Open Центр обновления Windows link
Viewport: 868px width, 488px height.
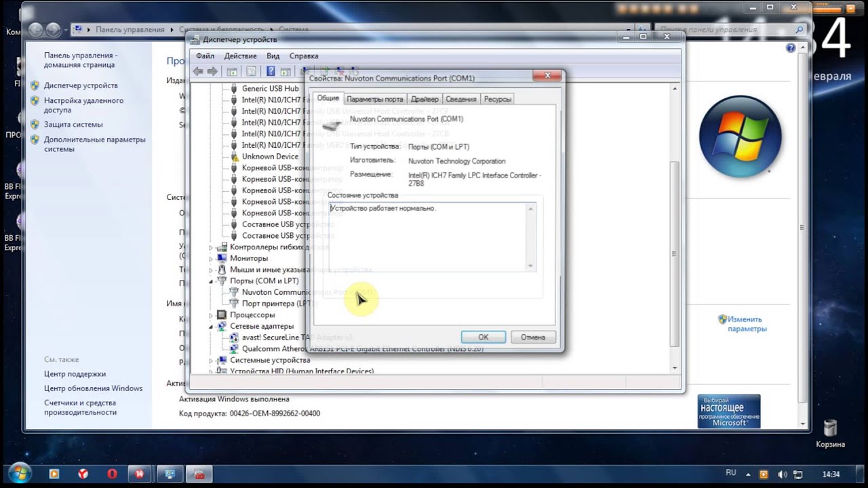pyautogui.click(x=93, y=388)
